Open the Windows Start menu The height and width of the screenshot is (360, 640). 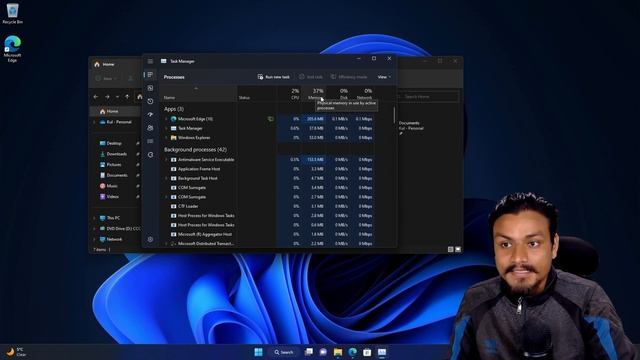(x=258, y=352)
